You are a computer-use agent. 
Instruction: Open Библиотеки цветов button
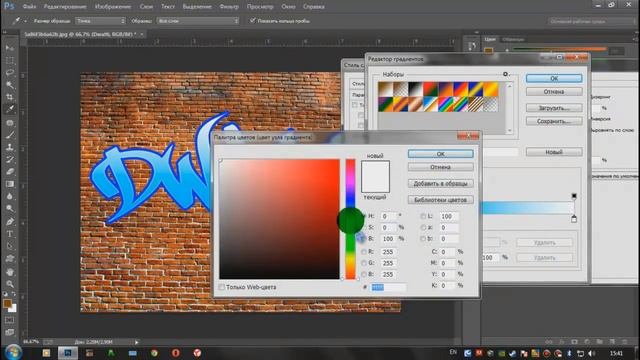click(x=441, y=200)
